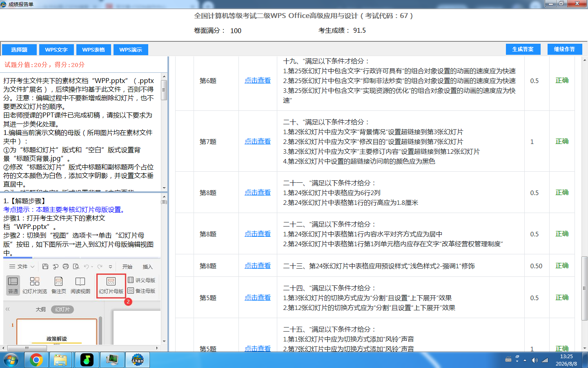Open 点击查看 link for 第6题
This screenshot has width=588, height=368.
tap(258, 81)
